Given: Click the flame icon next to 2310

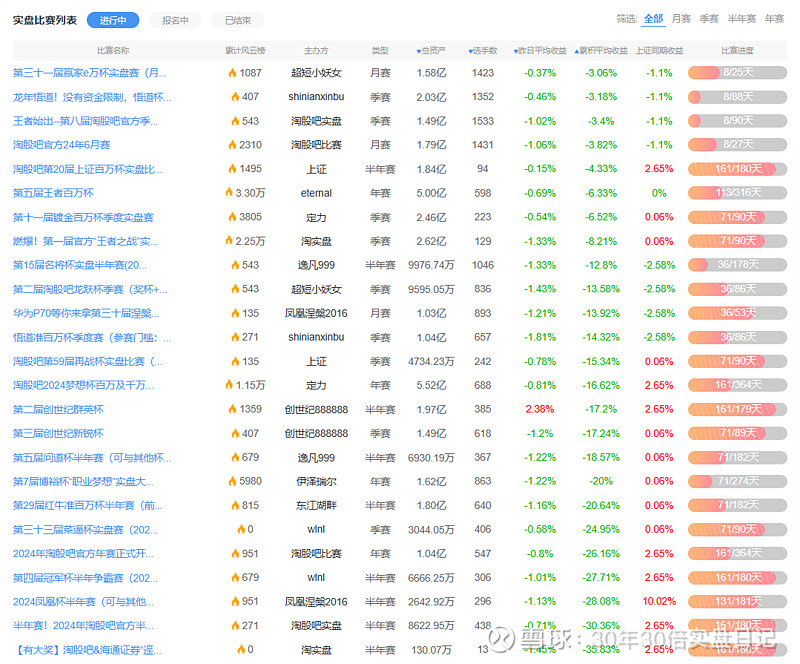Looking at the screenshot, I should 232,145.
